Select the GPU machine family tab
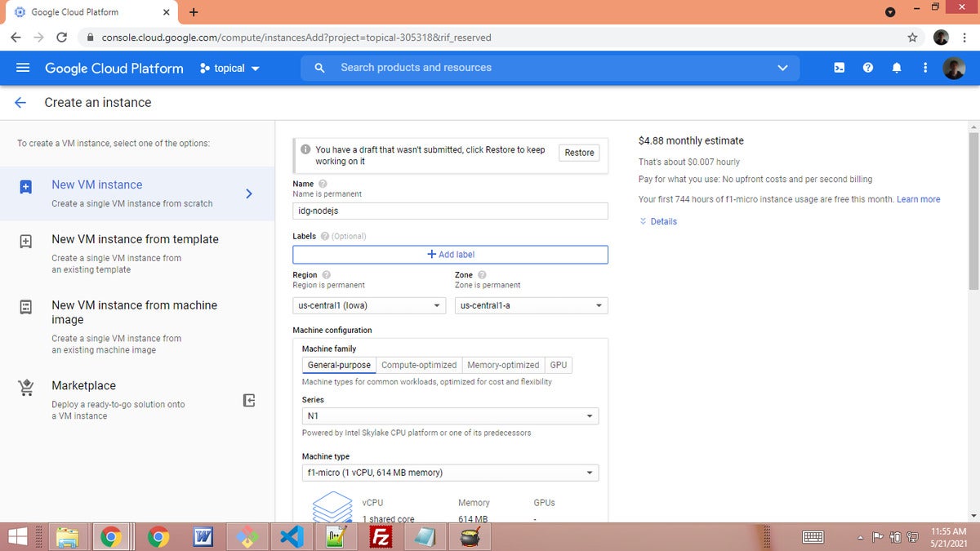980x551 pixels. (559, 365)
